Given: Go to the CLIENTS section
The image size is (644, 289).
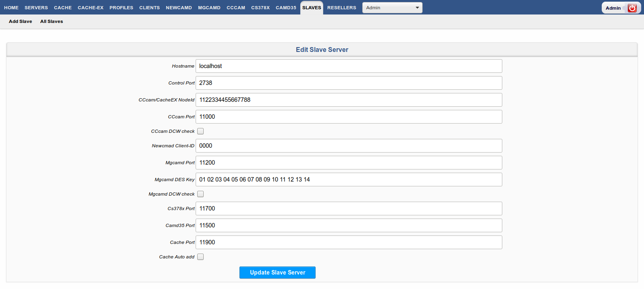Looking at the screenshot, I should pos(149,8).
